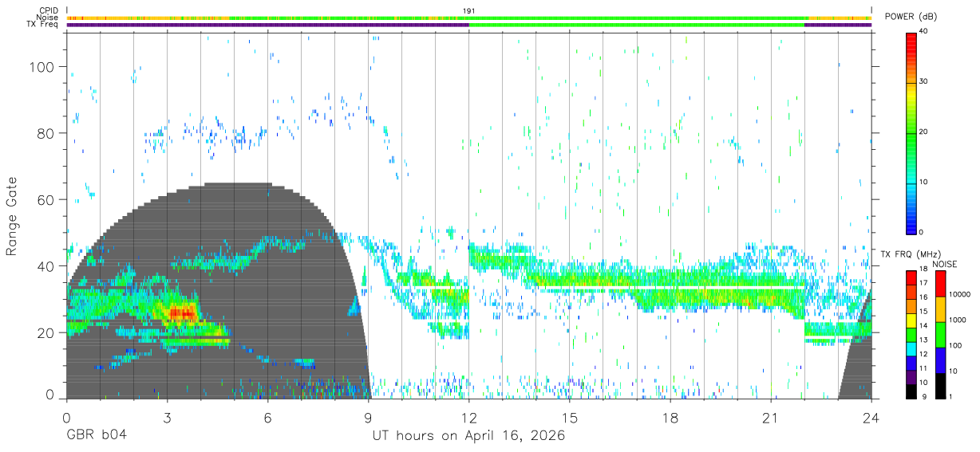Screen dimensions: 980x452
Task: Click the green TX Freq strip after hour 12
Action: [x=637, y=25]
